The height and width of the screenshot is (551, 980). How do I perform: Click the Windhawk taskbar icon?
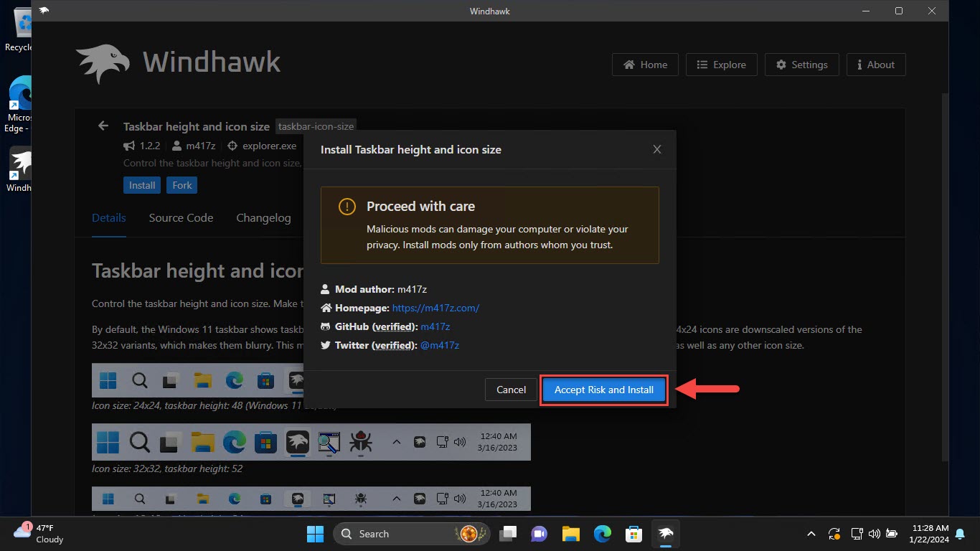665,534
